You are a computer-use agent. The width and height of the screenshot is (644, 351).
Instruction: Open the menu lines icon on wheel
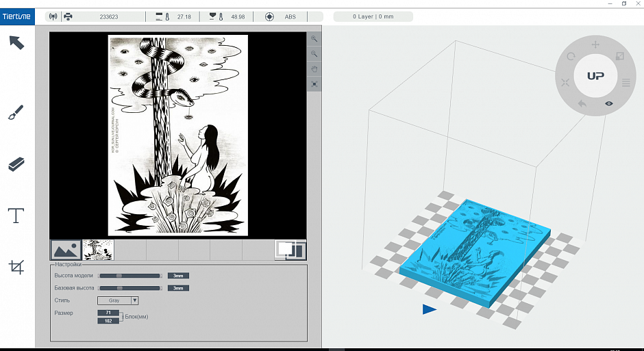(626, 82)
